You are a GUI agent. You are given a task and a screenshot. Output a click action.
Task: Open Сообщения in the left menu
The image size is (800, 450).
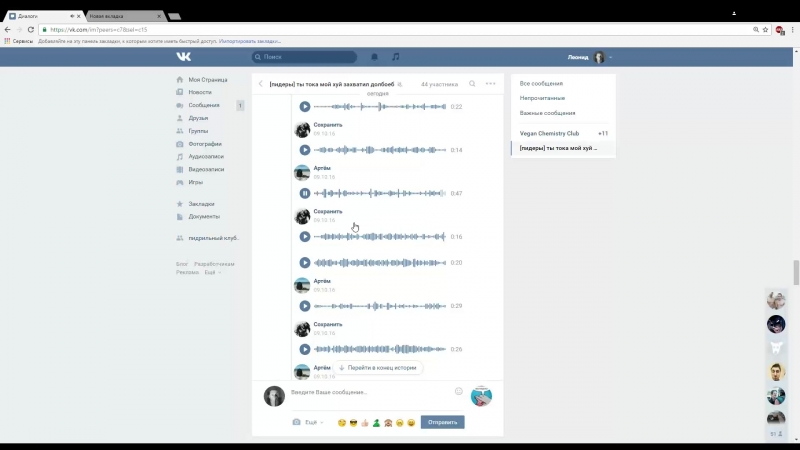pos(204,105)
